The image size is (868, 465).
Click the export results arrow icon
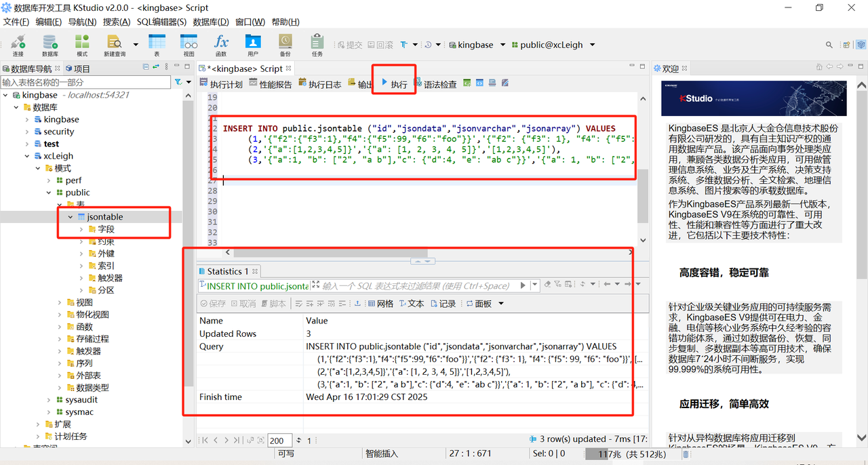(x=357, y=304)
